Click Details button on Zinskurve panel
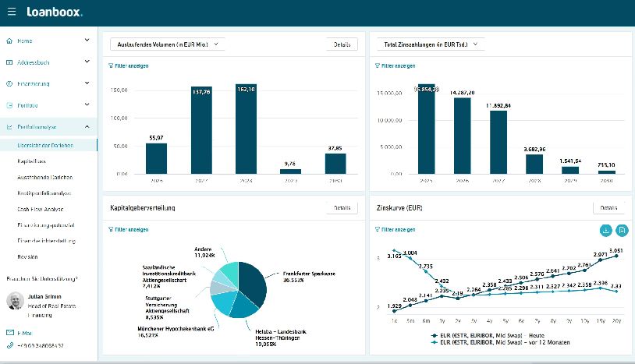The image size is (635, 364). coord(608,208)
